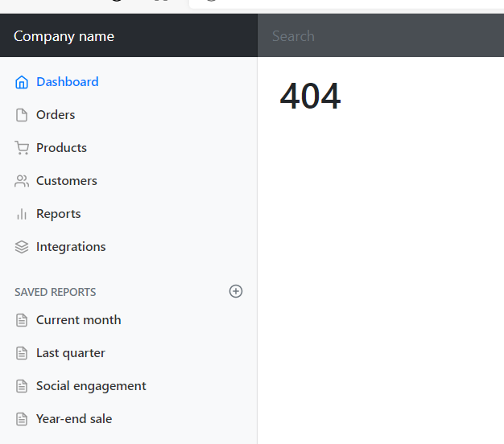Image resolution: width=504 pixels, height=444 pixels.
Task: Click the Company name brand link
Action: [x=64, y=36]
